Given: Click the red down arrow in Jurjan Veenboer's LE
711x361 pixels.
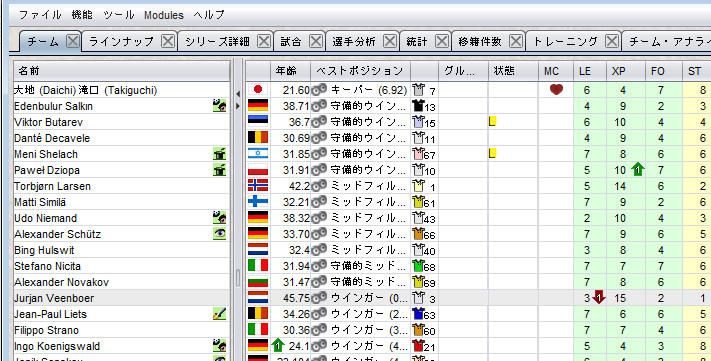Looking at the screenshot, I should click(x=599, y=298).
